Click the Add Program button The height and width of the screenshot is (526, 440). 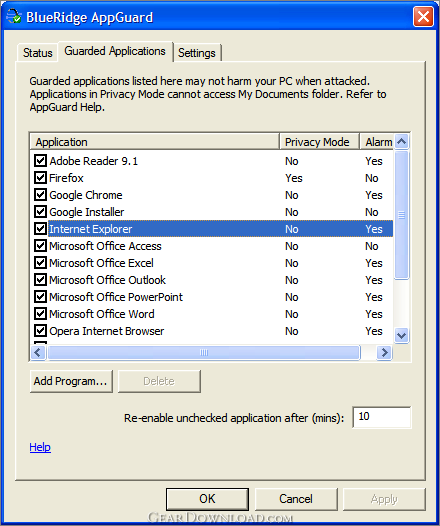(x=71, y=381)
